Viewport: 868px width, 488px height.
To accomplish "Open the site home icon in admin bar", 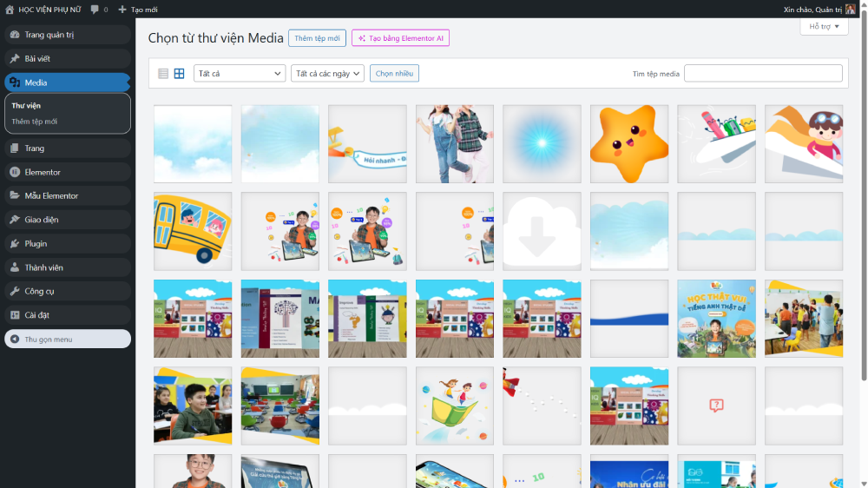I will pos(10,10).
